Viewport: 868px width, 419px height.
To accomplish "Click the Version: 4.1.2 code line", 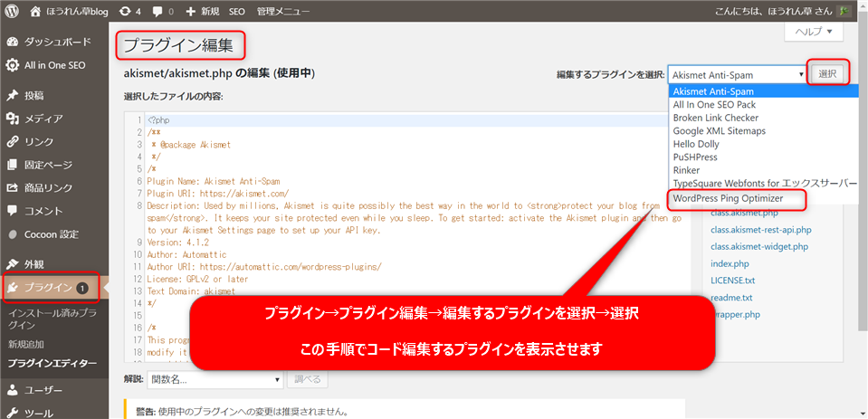I will [180, 243].
